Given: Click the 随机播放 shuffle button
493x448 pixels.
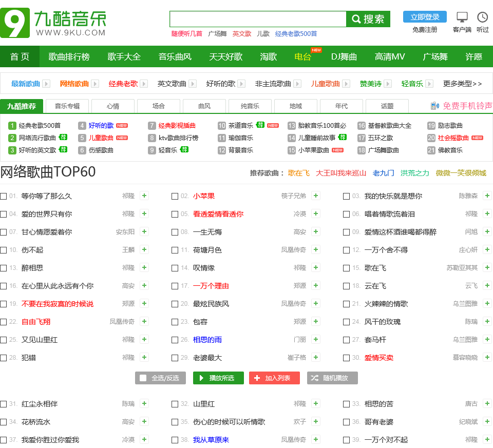Looking at the screenshot, I should 332,378.
